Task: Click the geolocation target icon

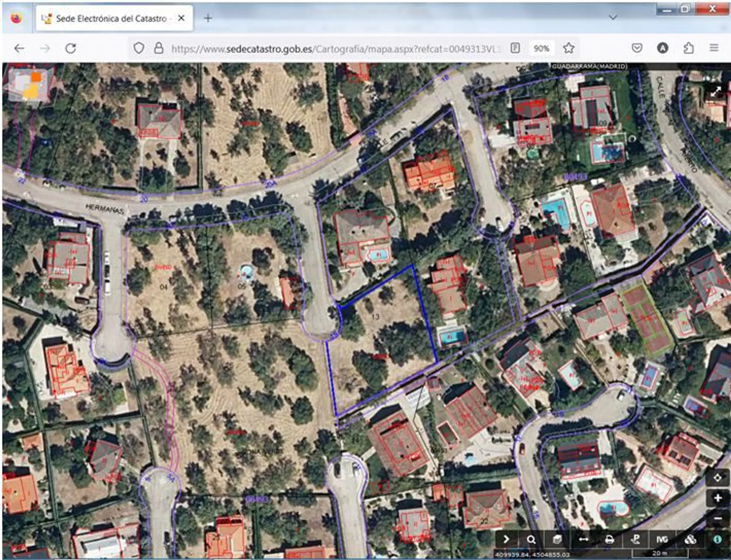Action: pos(717,478)
